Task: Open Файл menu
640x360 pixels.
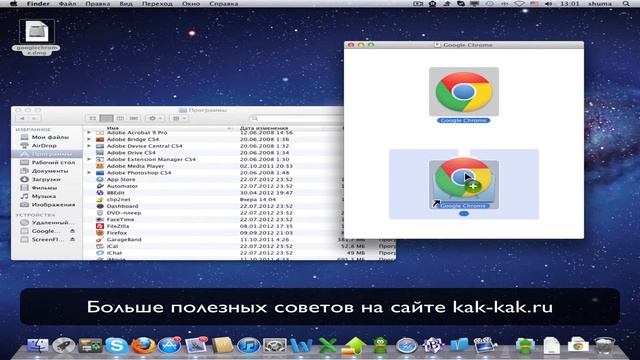Action: (x=68, y=4)
